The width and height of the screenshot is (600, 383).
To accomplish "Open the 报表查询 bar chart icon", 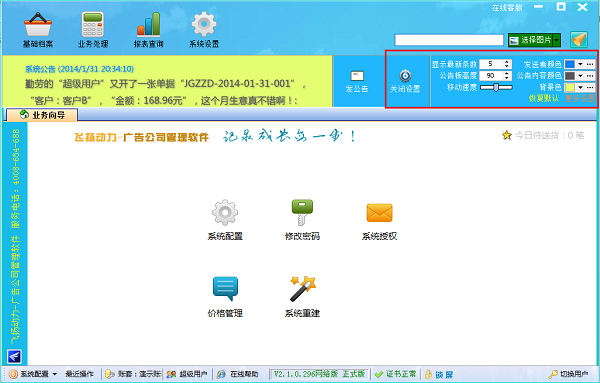I will pos(148,24).
